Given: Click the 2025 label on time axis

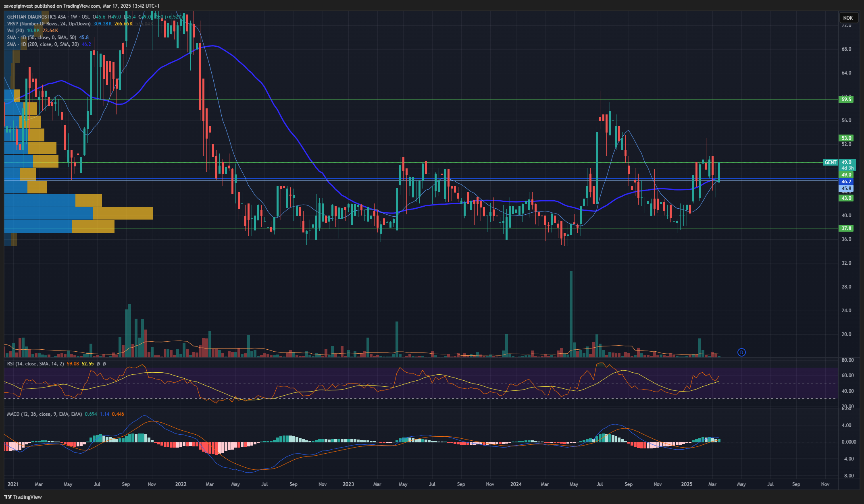Looking at the screenshot, I should [687, 484].
